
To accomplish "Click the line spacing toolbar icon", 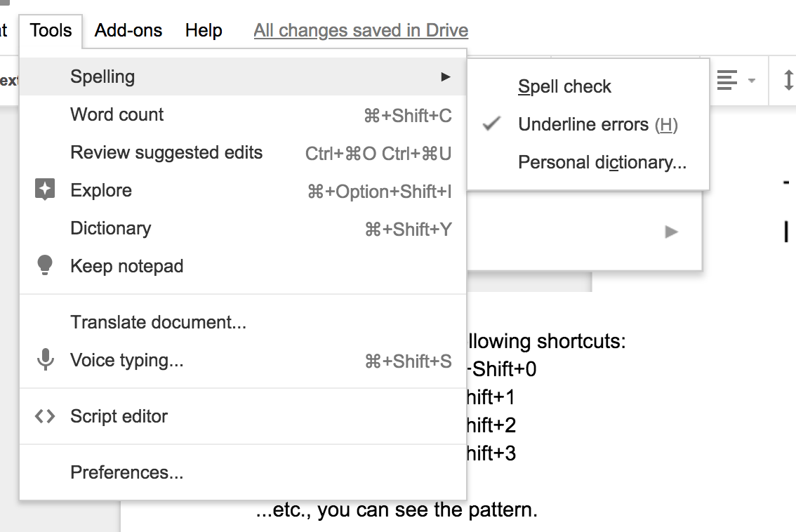I will (x=789, y=80).
